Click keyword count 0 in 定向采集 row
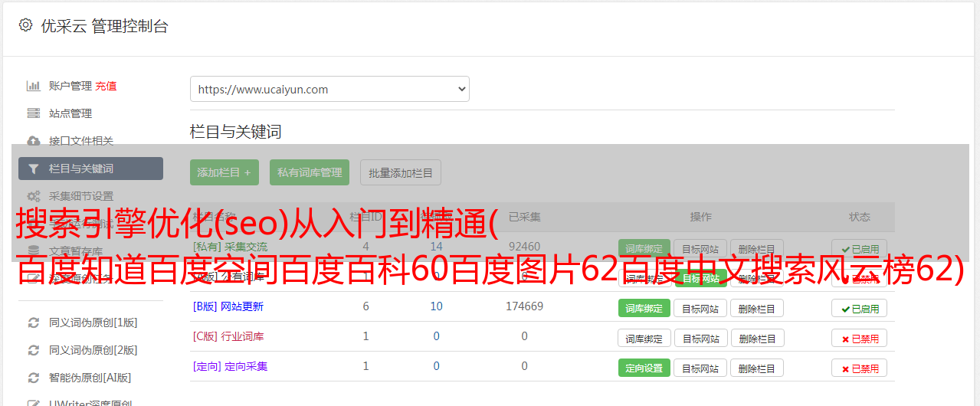 click(x=437, y=366)
